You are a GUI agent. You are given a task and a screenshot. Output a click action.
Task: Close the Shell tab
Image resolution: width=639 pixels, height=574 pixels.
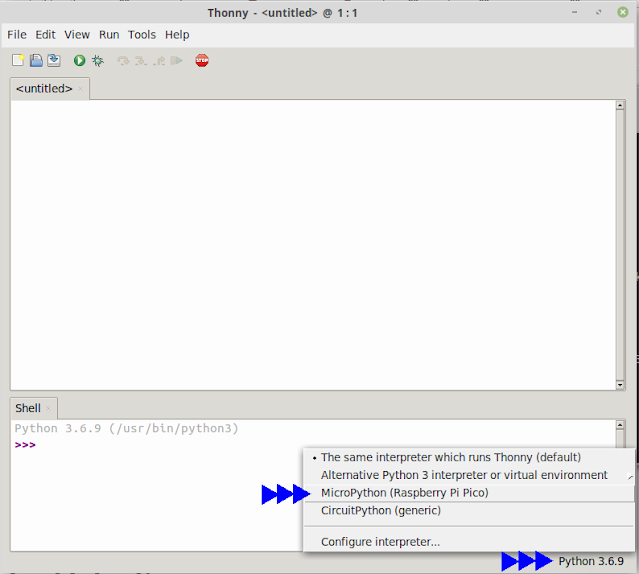(x=48, y=408)
